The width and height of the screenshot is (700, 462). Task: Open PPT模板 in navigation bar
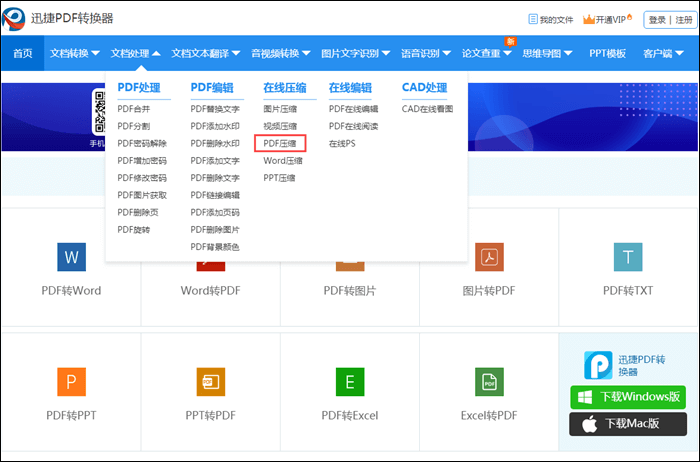tap(607, 54)
